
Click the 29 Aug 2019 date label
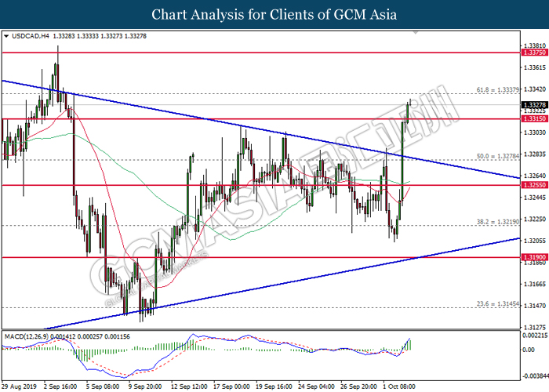[20, 386]
